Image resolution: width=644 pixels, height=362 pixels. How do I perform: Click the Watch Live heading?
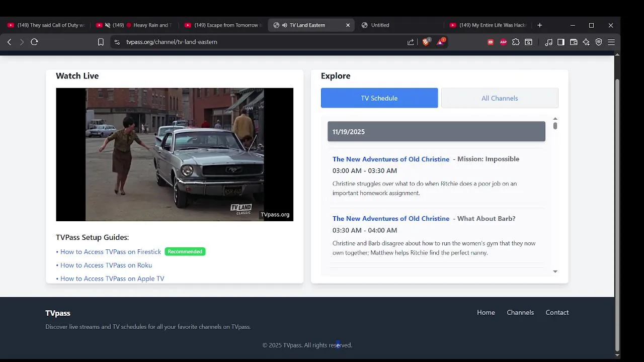pos(77,76)
